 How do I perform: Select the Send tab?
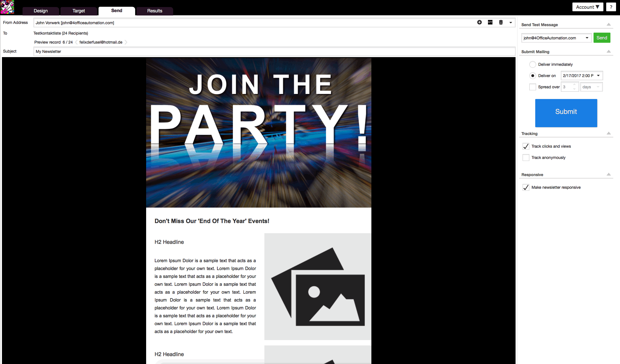[x=117, y=11]
